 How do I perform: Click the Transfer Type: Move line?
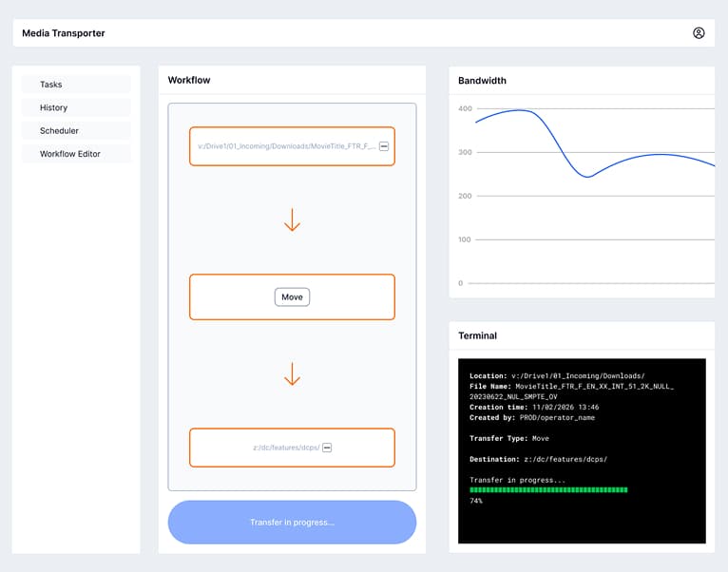509,438
